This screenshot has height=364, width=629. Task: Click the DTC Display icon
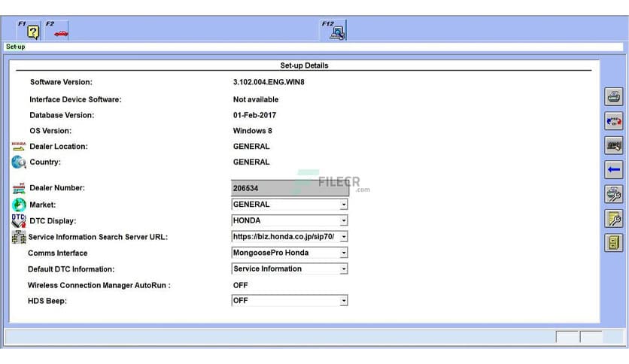pyautogui.click(x=19, y=221)
